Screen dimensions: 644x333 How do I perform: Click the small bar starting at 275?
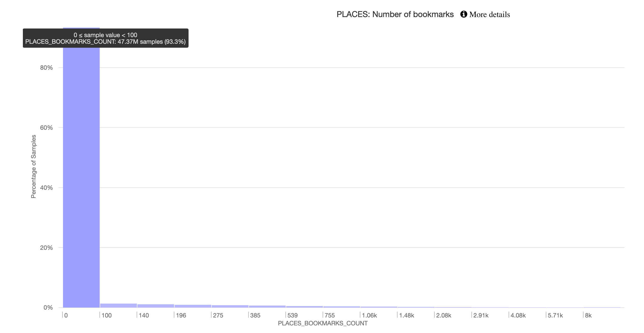pyautogui.click(x=230, y=306)
